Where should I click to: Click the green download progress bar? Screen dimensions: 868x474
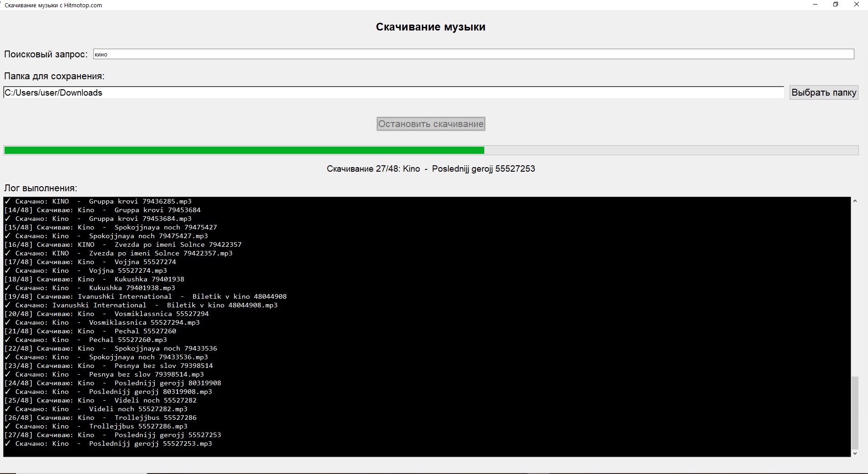[x=431, y=150]
